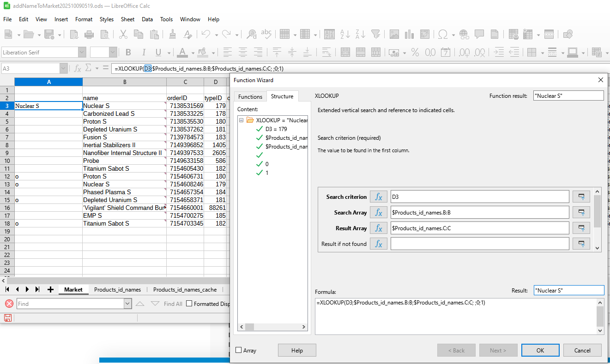Toggle the Formatted Display checkbox
610x364 pixels.
coord(189,304)
